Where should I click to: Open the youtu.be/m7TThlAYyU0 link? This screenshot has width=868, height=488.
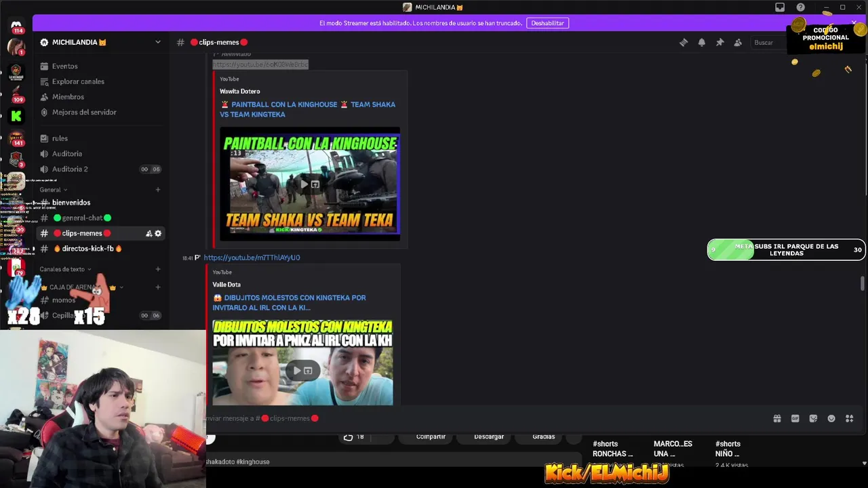[252, 258]
